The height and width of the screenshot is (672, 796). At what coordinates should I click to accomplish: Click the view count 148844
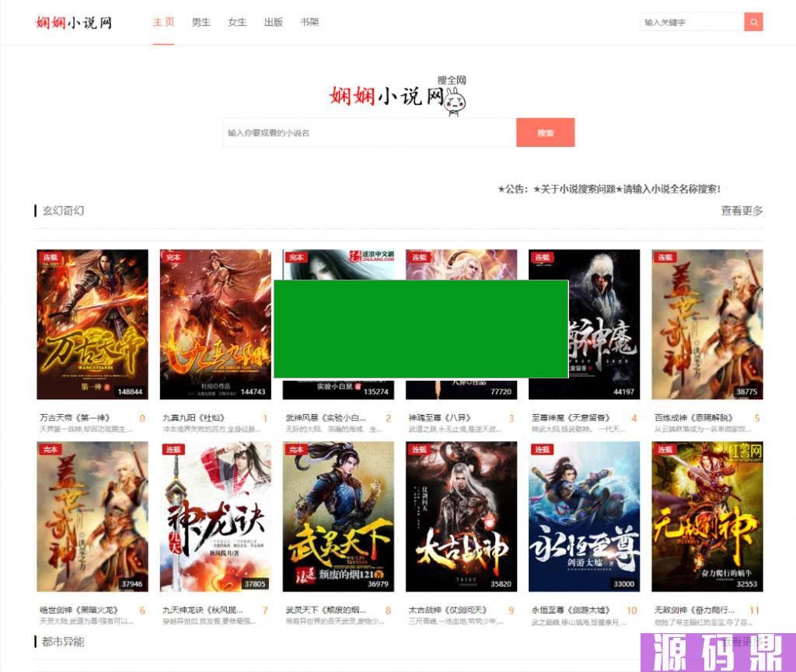point(130,392)
